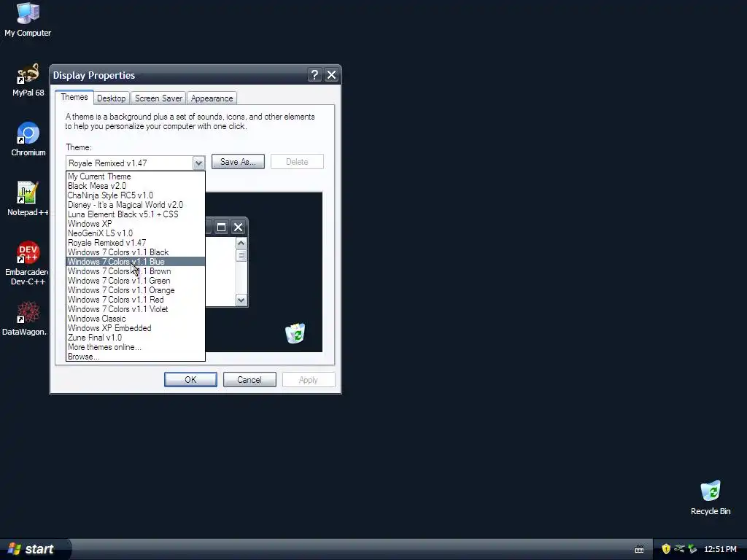Choose Black Mesa v2.0 theme
This screenshot has height=560, width=747.
click(x=136, y=186)
